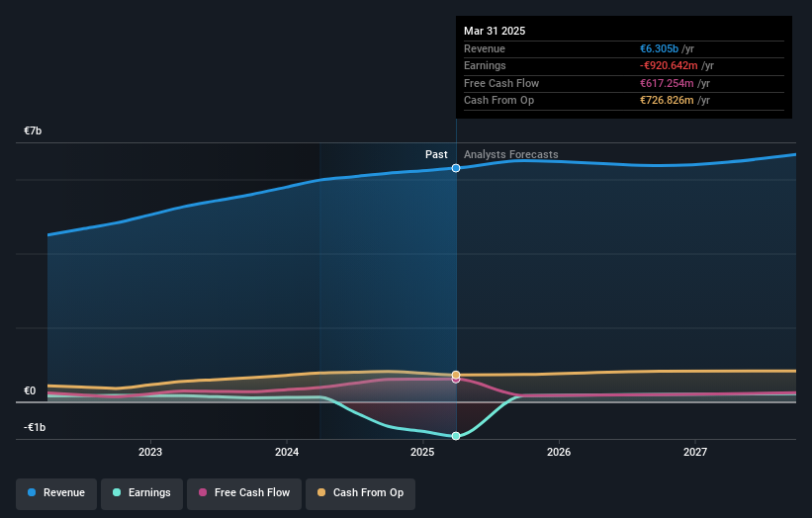The image size is (812, 518).
Task: Toggle the Cash From Op legend button
Action: pos(360,493)
